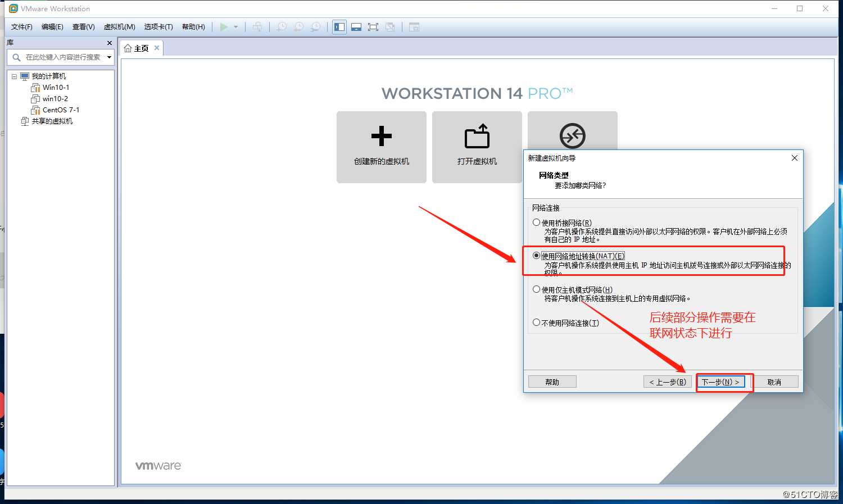This screenshot has height=504, width=843.
Task: Click the < 上一步(B) button
Action: coord(668,382)
